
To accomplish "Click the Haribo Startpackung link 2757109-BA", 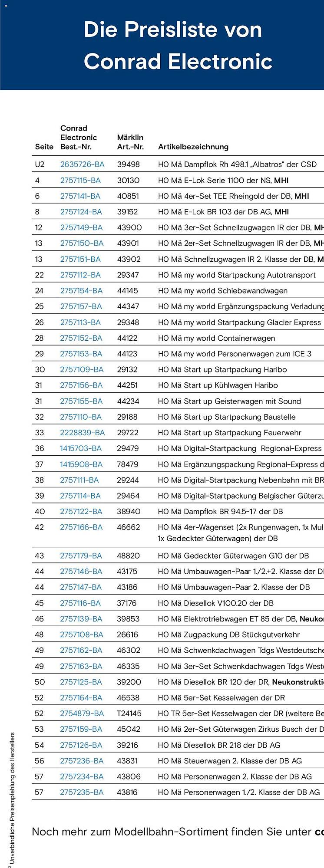I will pyautogui.click(x=82, y=369).
